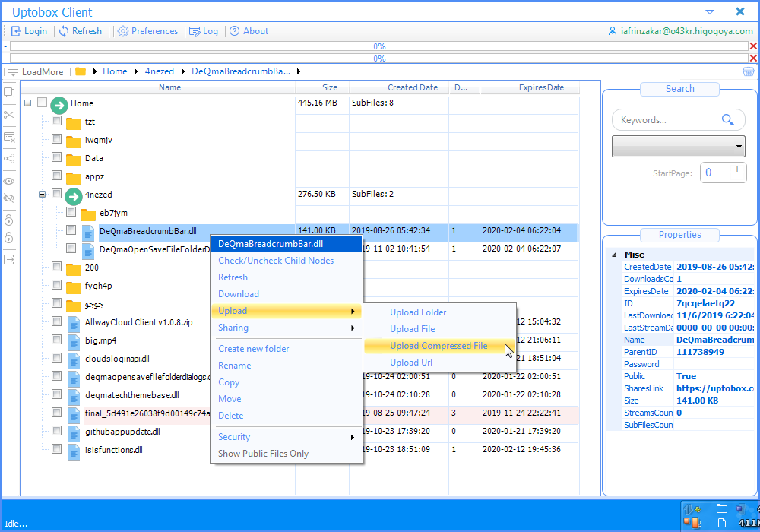Click the unlocked padlock icon

tap(8, 220)
